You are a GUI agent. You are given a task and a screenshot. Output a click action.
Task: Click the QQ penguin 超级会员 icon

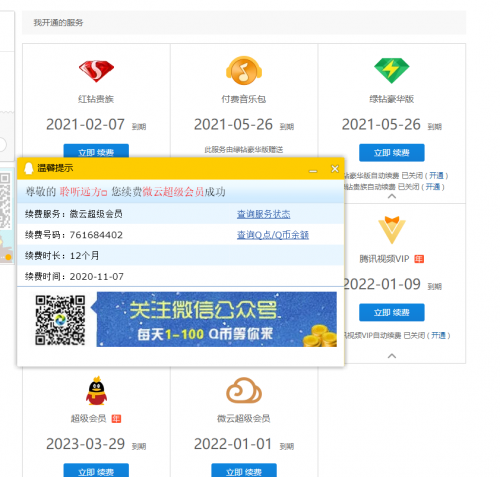97,391
